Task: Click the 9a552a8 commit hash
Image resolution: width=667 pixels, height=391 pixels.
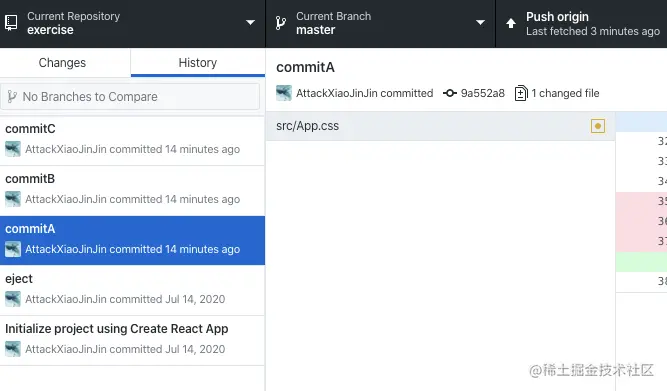Action: (483, 93)
